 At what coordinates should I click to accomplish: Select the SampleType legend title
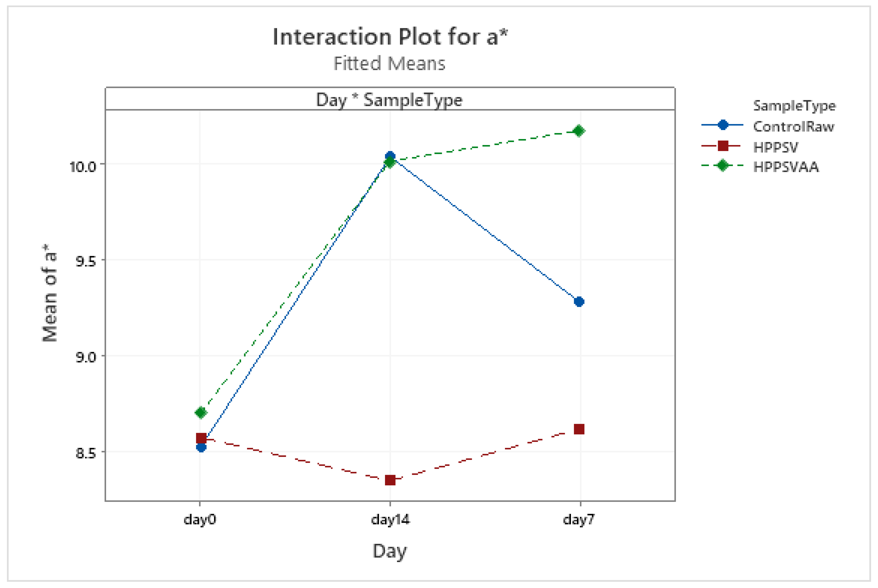tap(794, 106)
